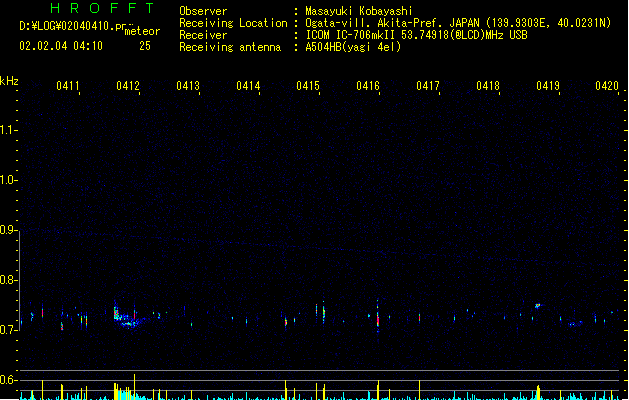The width and height of the screenshot is (629, 400).
Task: Click the HROFFT title text
Action: (103, 8)
